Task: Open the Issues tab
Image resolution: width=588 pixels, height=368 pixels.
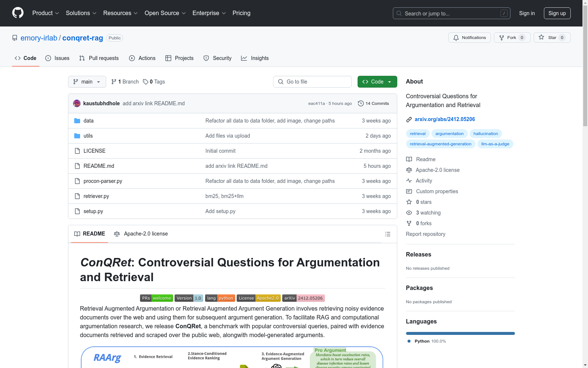Action: tap(57, 58)
